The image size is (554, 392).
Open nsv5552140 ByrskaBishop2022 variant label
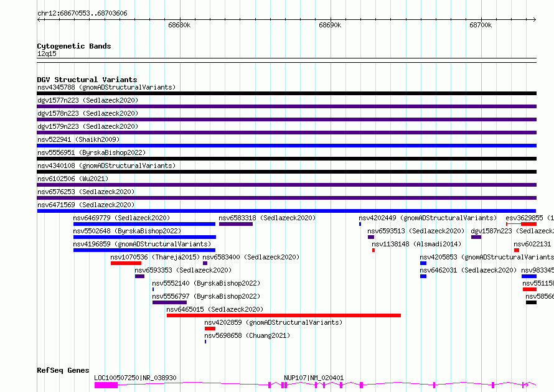[x=206, y=283]
